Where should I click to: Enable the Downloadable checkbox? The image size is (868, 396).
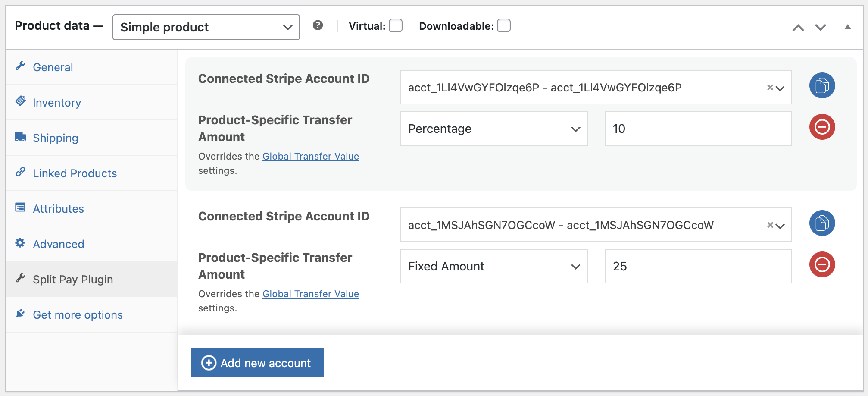(503, 26)
